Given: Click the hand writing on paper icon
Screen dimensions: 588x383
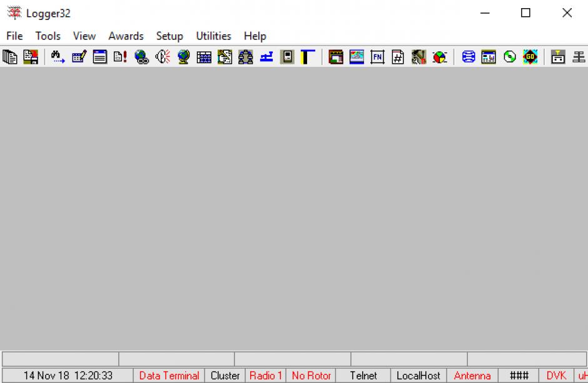Looking at the screenshot, I should point(225,57).
